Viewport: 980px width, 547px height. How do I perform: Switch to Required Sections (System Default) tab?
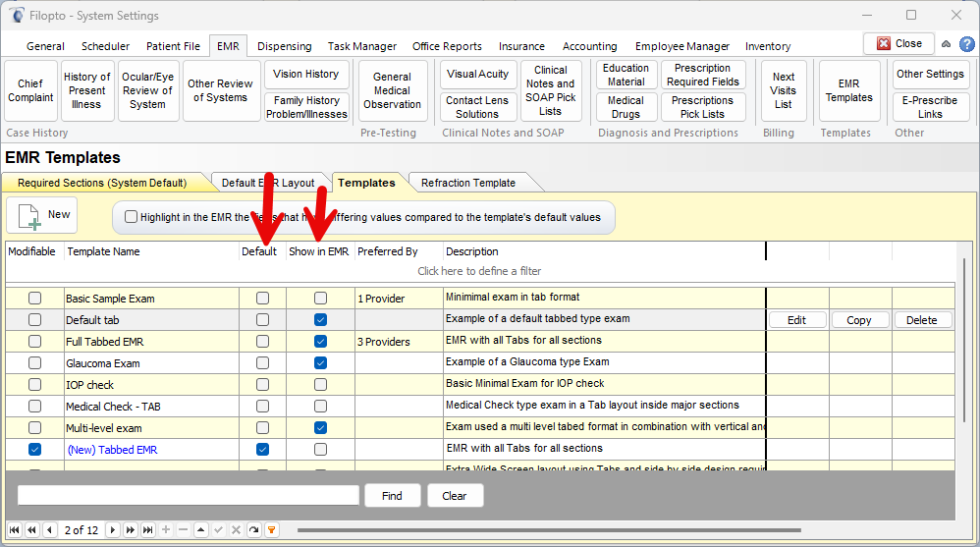coord(102,183)
